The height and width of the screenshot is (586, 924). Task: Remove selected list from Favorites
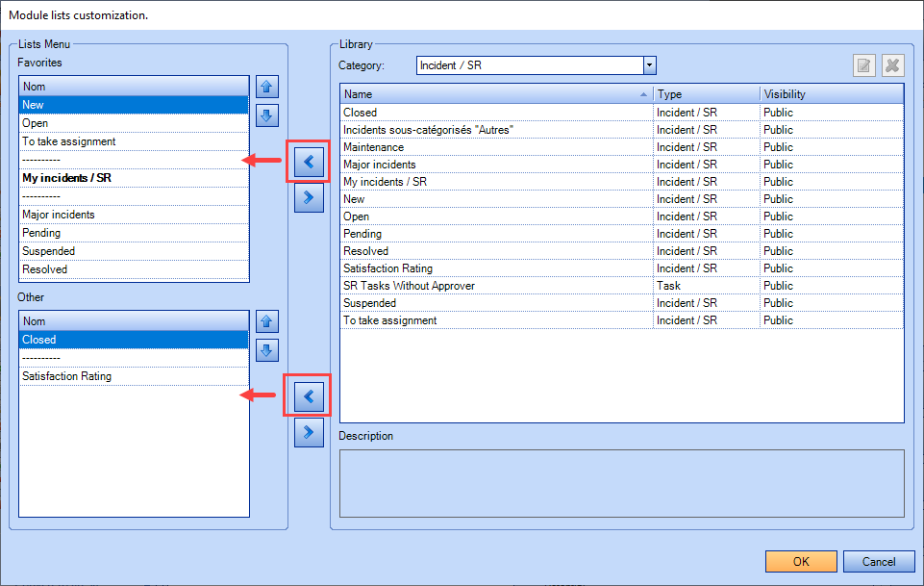(x=308, y=197)
